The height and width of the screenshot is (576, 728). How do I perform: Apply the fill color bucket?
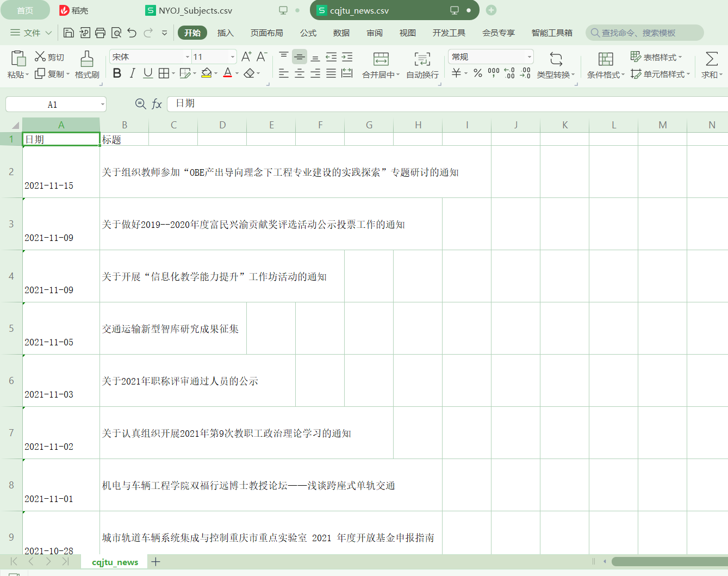pos(206,73)
